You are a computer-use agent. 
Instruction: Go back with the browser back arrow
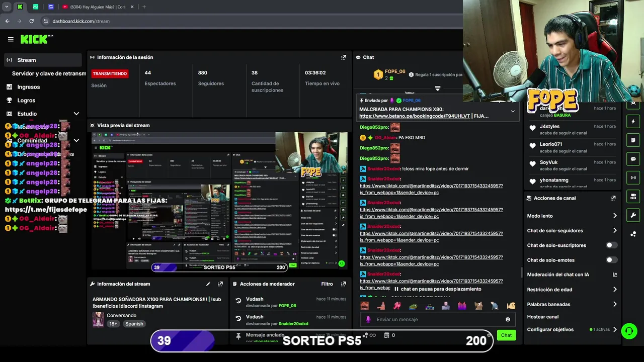pos(7,21)
